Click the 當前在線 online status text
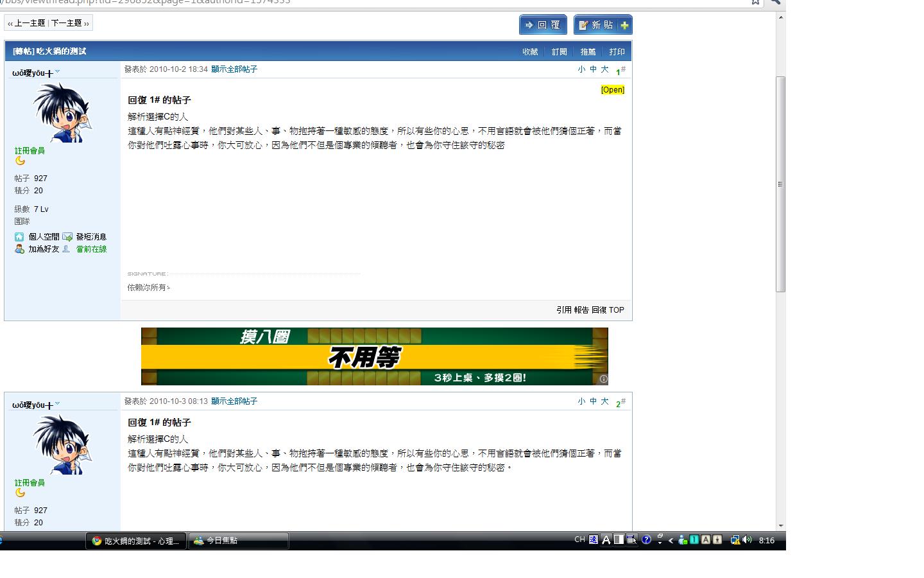 [92, 249]
